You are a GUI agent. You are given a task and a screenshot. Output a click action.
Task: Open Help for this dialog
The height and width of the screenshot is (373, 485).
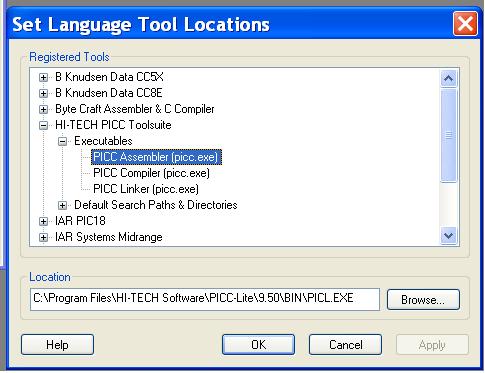click(x=57, y=345)
